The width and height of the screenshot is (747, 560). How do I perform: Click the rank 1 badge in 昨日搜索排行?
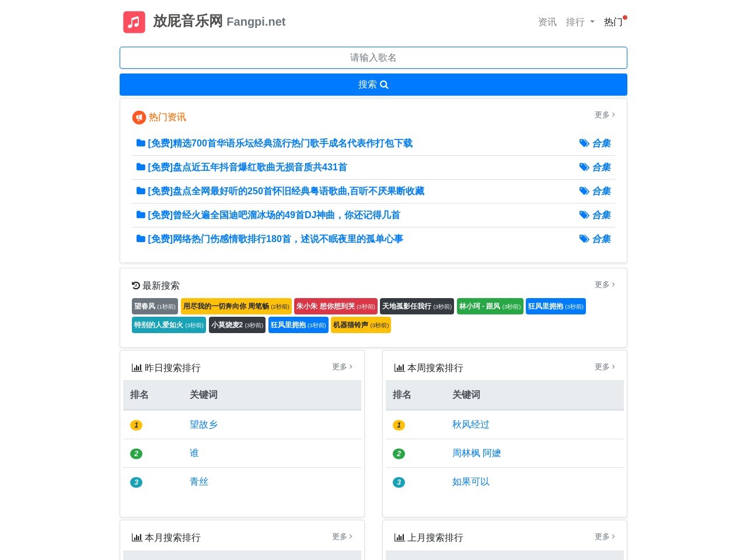pyautogui.click(x=136, y=425)
